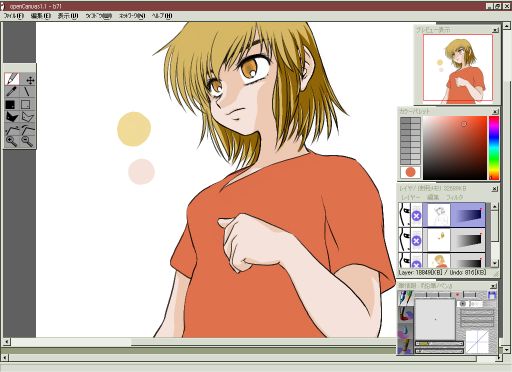Select the straight line tool

[27, 92]
